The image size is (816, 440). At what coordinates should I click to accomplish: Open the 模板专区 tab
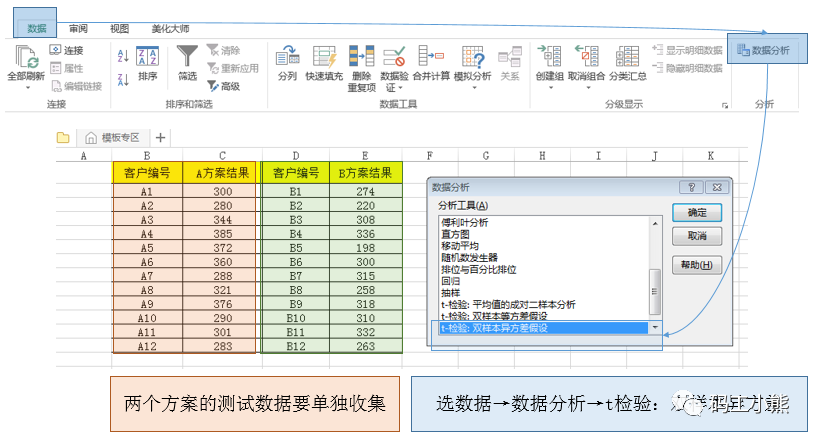(113, 137)
